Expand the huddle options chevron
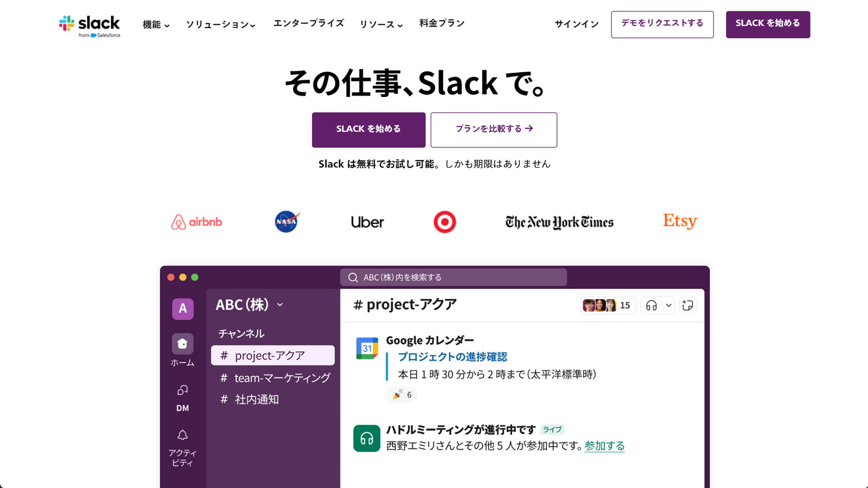Screen dimensions: 868x488 (669, 306)
